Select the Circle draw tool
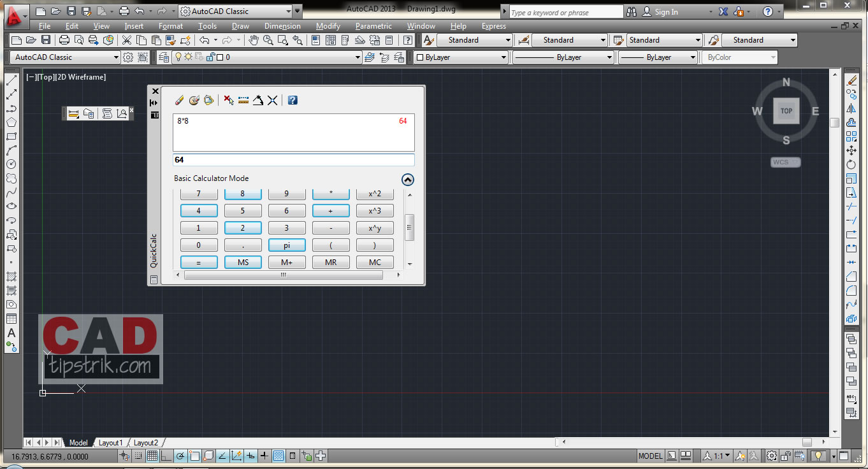This screenshot has width=868, height=469. [x=11, y=164]
